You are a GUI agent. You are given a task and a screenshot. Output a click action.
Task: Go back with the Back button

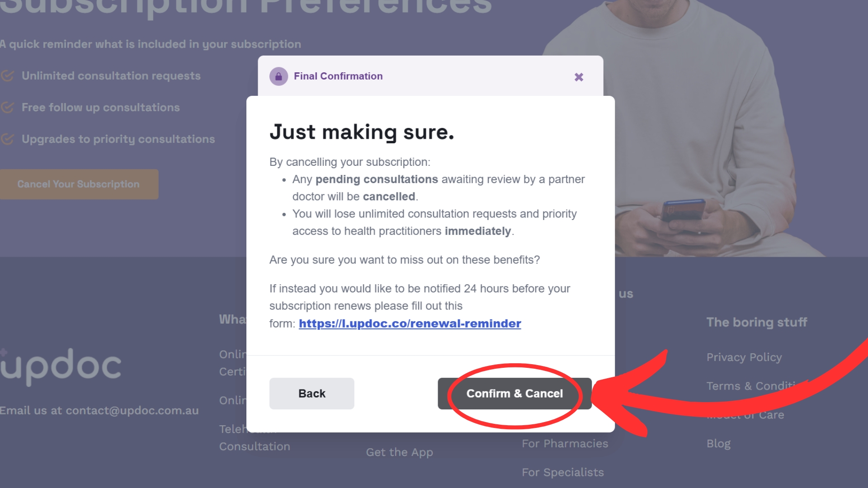312,394
